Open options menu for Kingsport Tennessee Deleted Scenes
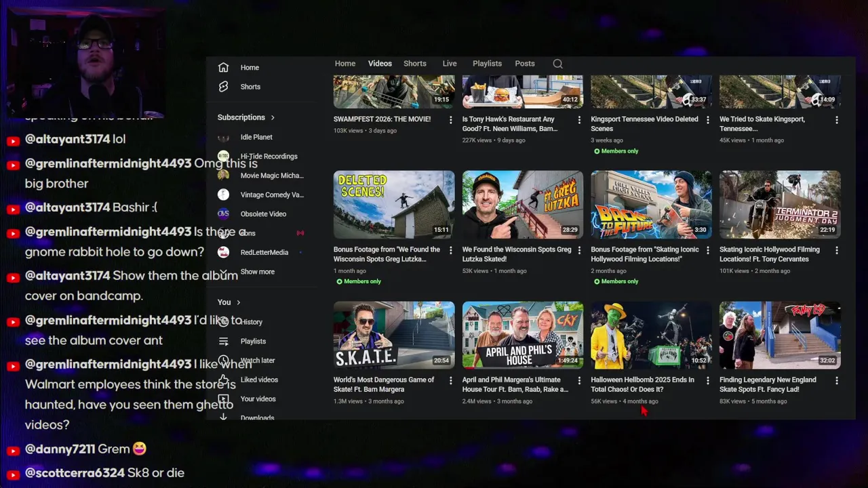The image size is (868, 488). (708, 120)
